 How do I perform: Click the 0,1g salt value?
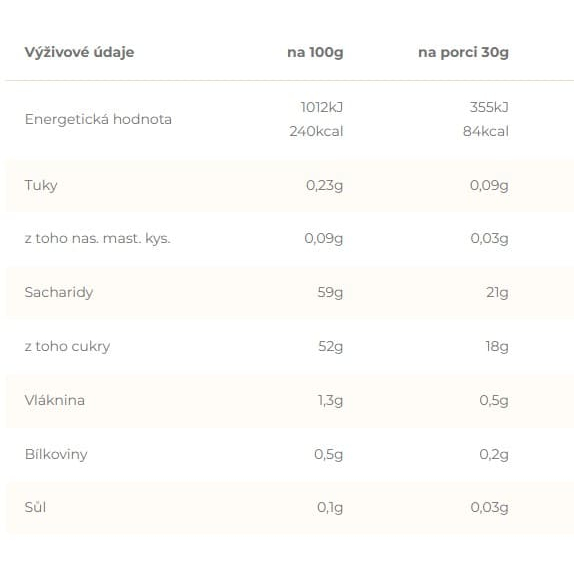pyautogui.click(x=330, y=508)
